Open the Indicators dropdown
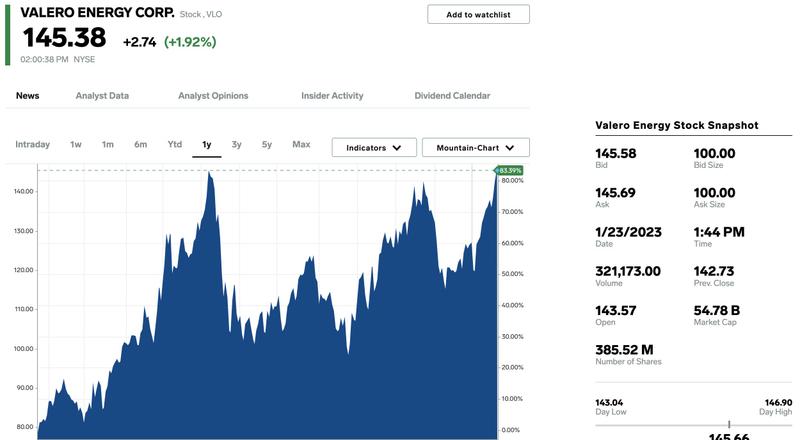Image resolution: width=800 pixels, height=440 pixels. click(374, 148)
